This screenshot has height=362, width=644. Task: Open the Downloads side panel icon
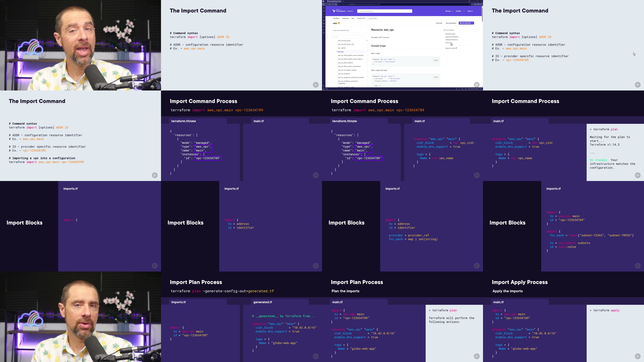(324, 14)
